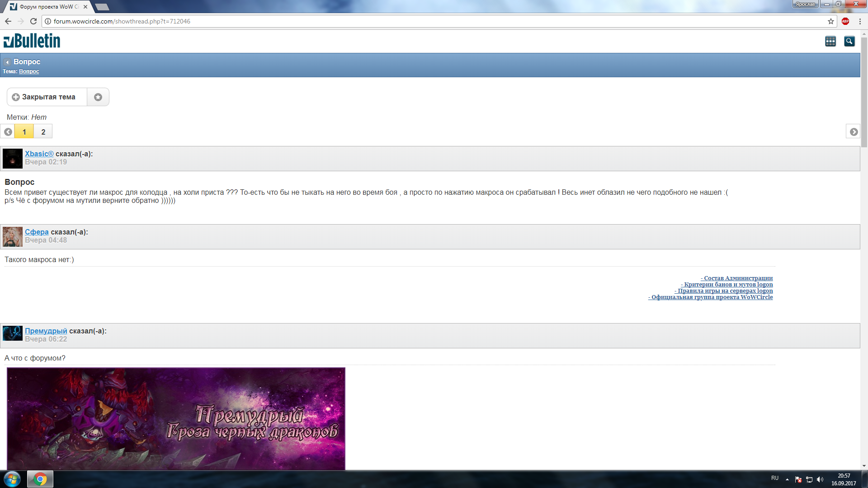This screenshot has width=868, height=488.
Task: Click Премудрый avatar thumbnail
Action: pyautogui.click(x=13, y=333)
